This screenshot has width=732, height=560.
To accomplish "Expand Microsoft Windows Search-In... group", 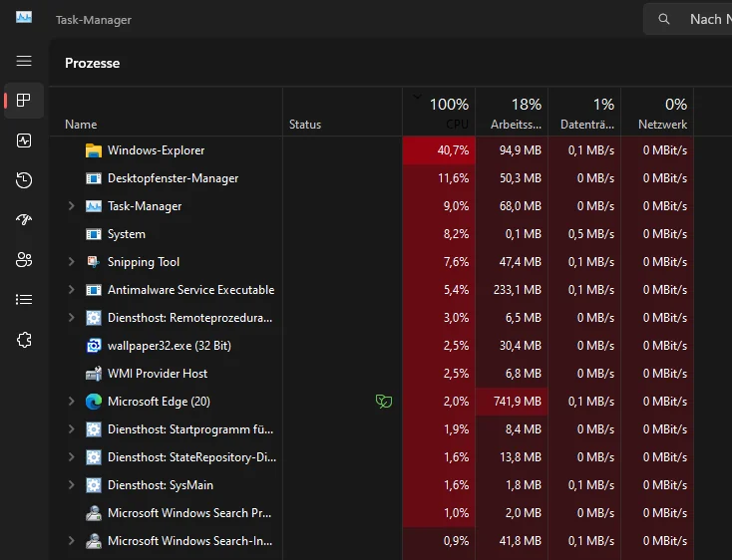I will pyautogui.click(x=71, y=540).
